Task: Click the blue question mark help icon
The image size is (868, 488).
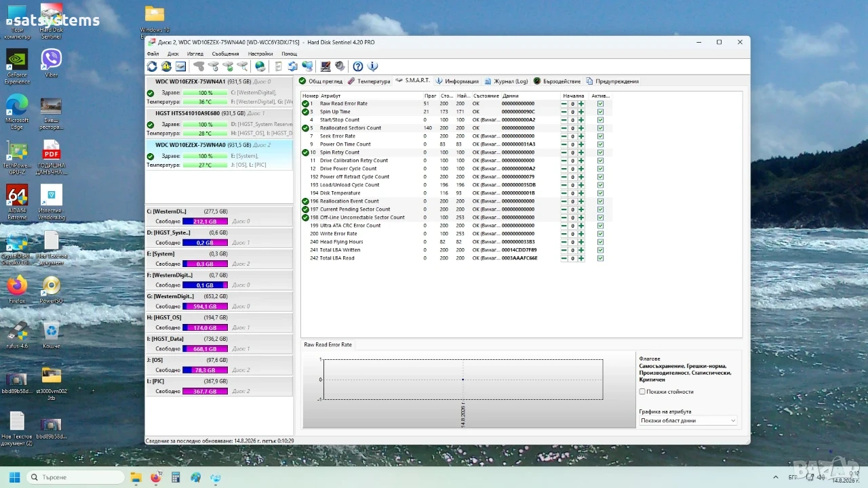Action: tap(358, 66)
